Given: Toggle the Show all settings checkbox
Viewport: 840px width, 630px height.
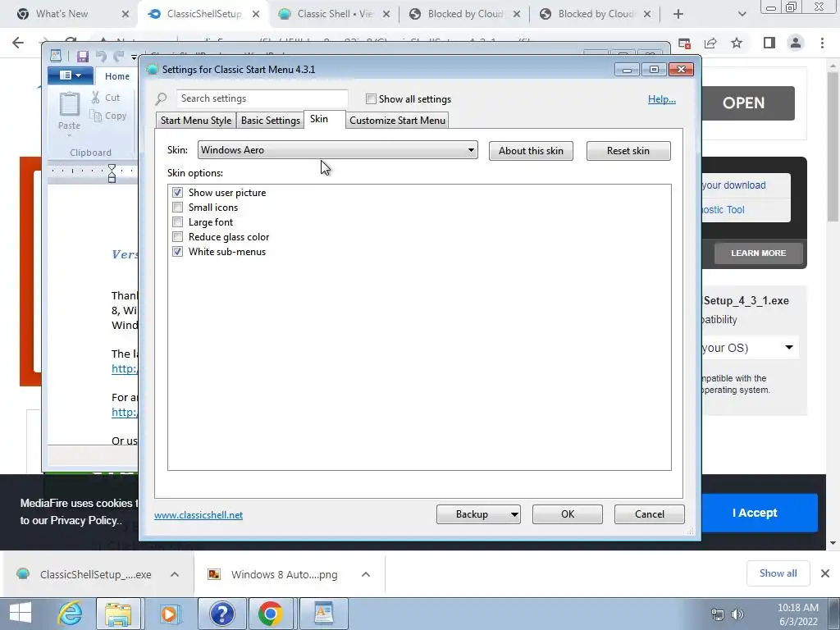Looking at the screenshot, I should tap(371, 99).
